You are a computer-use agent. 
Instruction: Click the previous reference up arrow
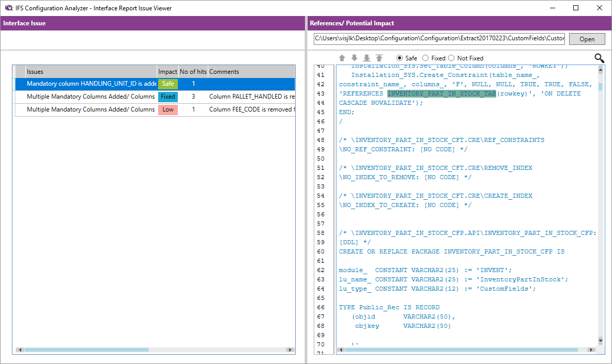[x=342, y=58]
